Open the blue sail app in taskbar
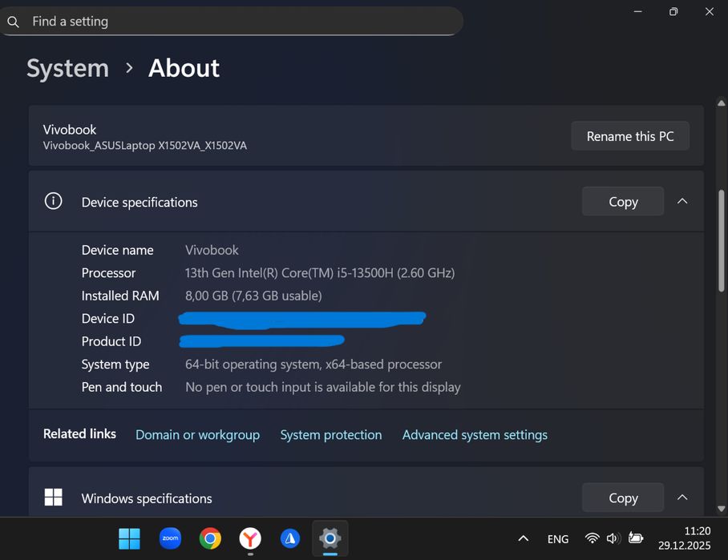728x560 pixels. pyautogui.click(x=290, y=538)
